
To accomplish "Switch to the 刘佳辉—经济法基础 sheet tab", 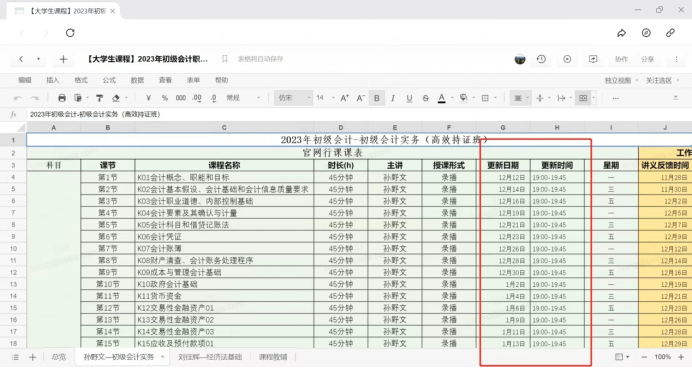I will [210, 357].
